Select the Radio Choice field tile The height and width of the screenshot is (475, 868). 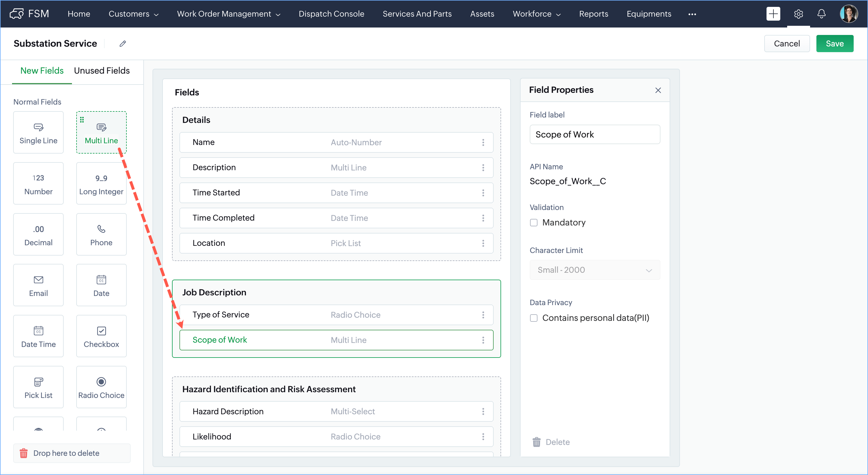101,387
